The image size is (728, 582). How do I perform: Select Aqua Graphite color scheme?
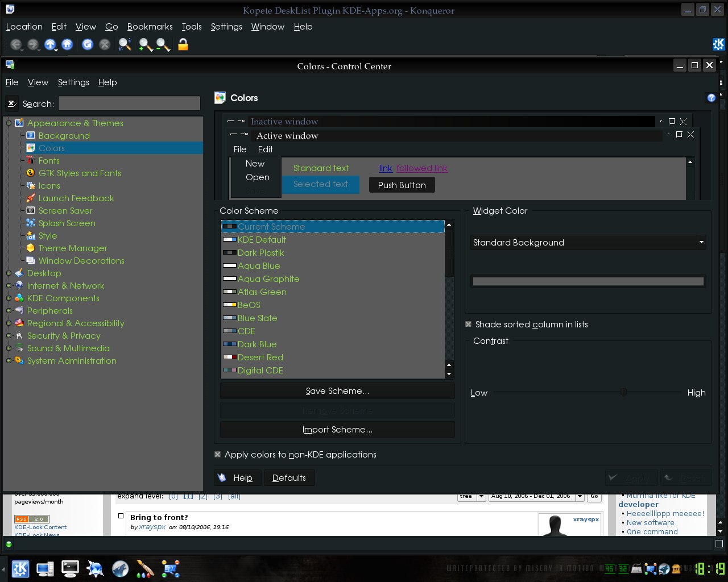click(x=333, y=279)
